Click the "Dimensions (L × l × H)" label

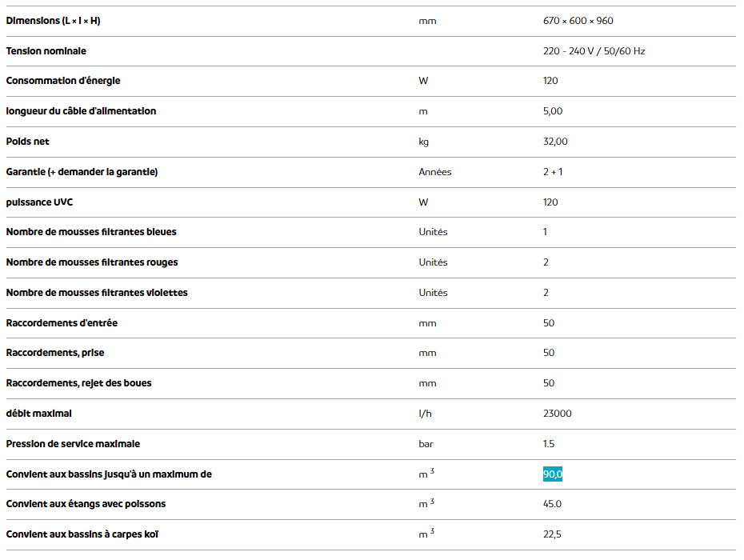coord(53,21)
